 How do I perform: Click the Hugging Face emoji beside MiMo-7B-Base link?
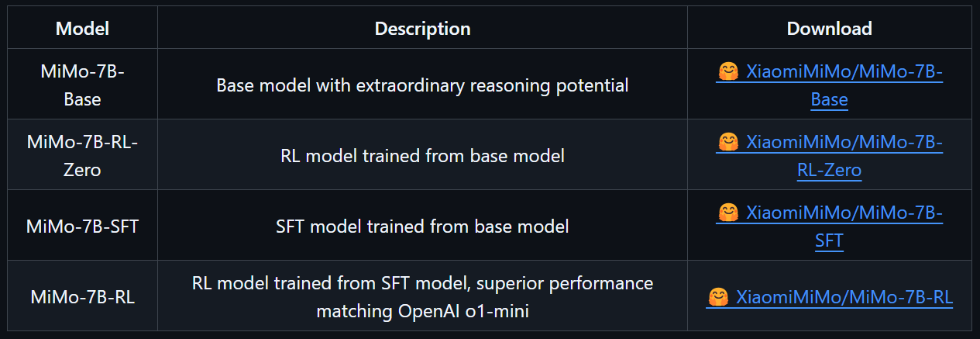727,72
